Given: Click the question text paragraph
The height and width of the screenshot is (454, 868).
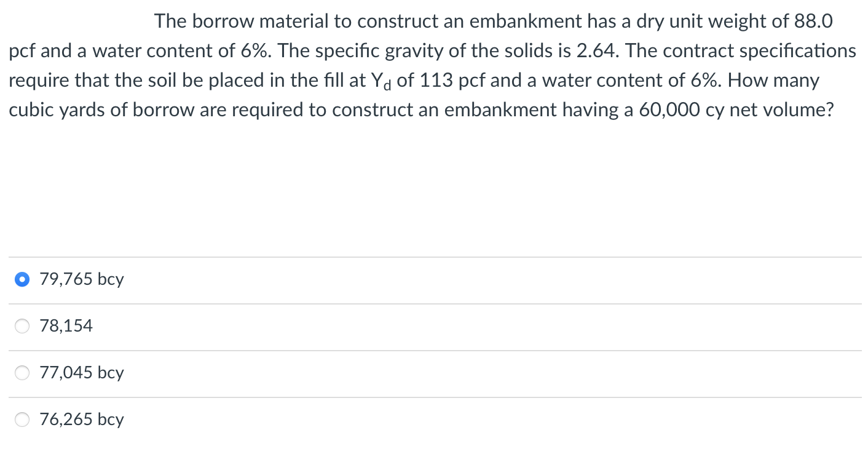Looking at the screenshot, I should 430,65.
